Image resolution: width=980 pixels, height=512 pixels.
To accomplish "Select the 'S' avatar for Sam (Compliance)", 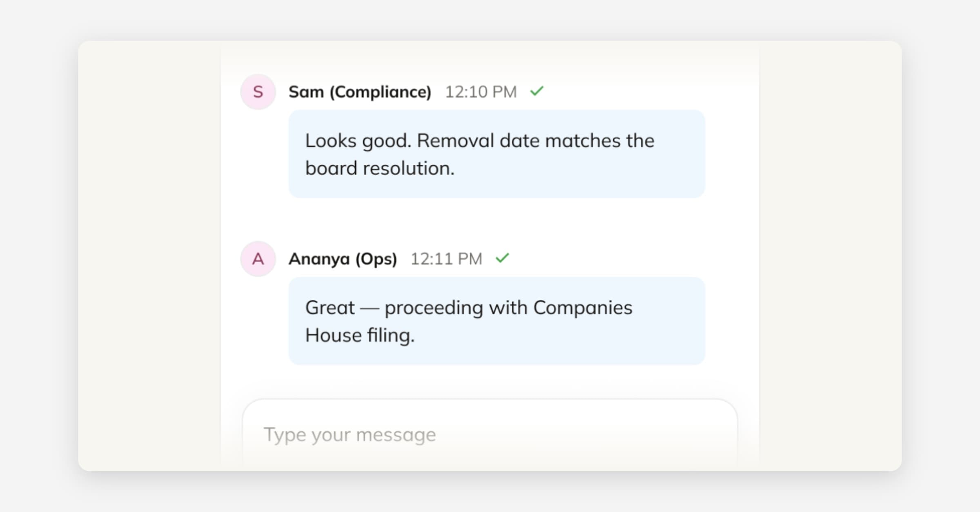I will (258, 91).
